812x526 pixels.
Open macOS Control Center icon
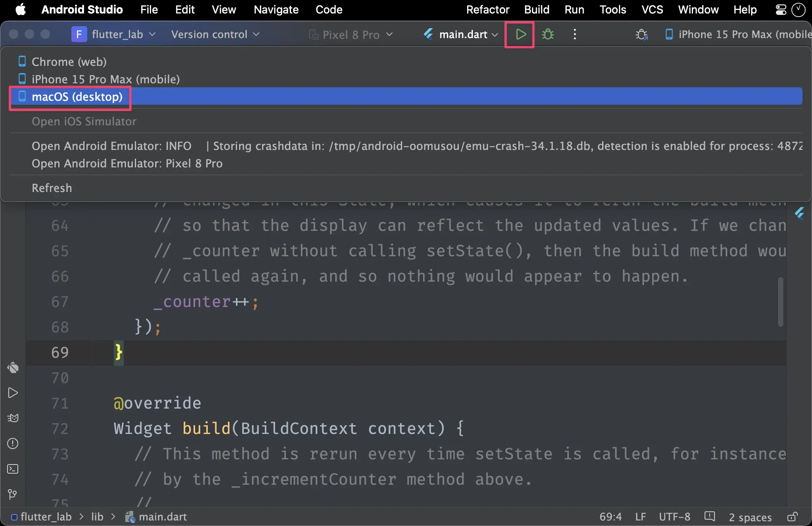click(x=781, y=10)
